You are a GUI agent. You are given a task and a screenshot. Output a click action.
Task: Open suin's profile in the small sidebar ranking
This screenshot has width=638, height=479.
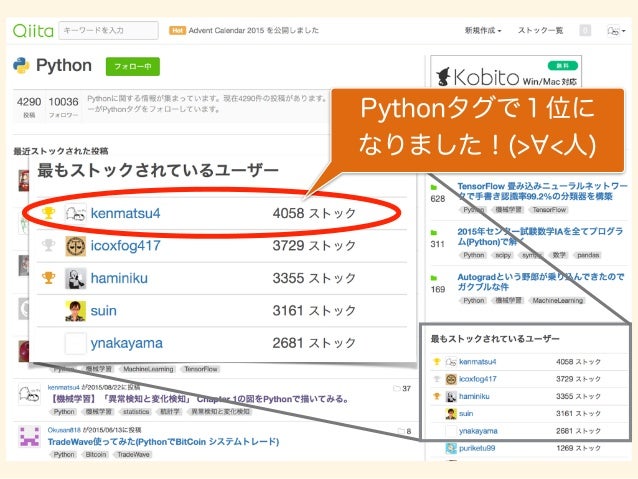click(466, 413)
